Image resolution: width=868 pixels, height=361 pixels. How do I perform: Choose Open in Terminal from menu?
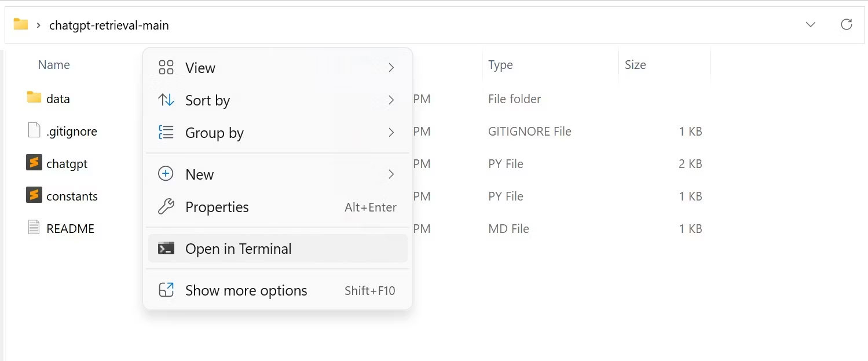(x=238, y=249)
